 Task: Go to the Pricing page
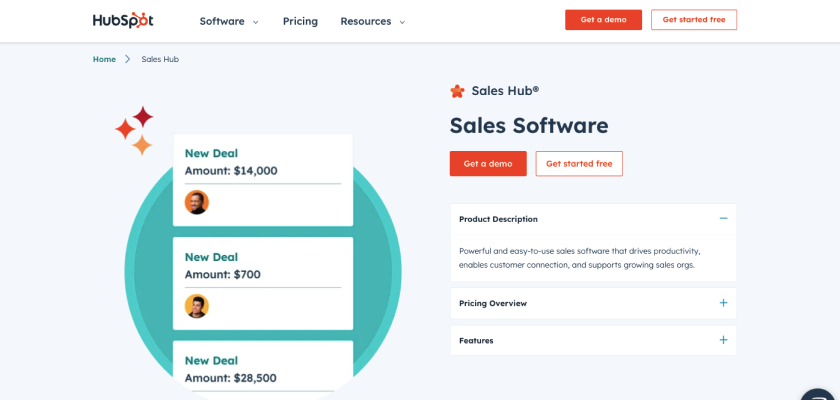[x=300, y=21]
